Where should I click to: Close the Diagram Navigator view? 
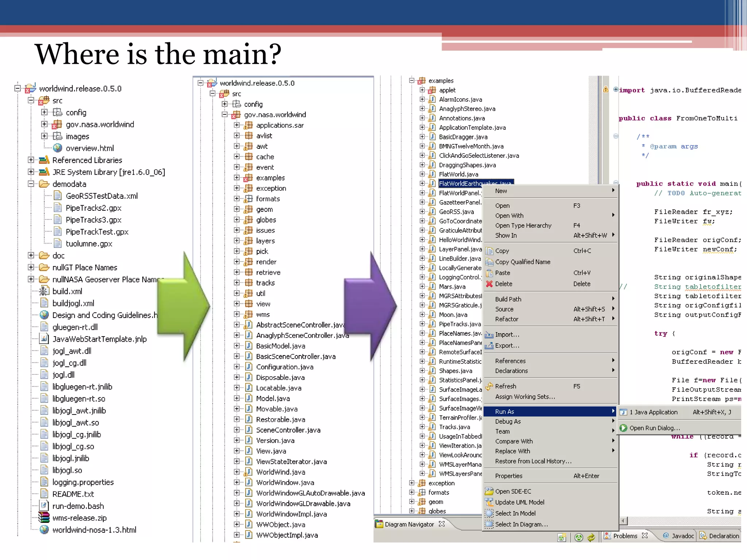pyautogui.click(x=442, y=524)
